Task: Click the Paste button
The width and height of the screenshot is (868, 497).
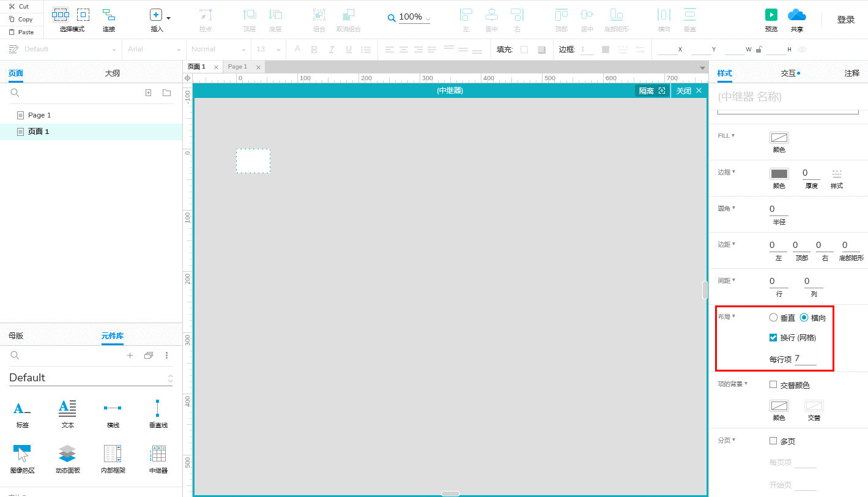Action: [x=21, y=32]
